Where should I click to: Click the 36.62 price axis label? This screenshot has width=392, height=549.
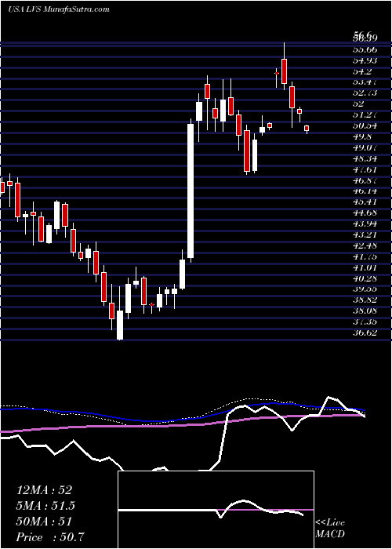[365, 333]
